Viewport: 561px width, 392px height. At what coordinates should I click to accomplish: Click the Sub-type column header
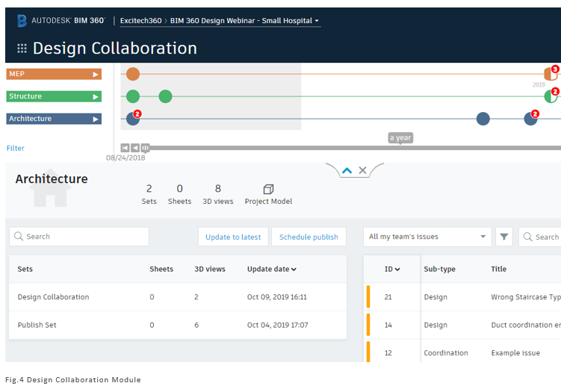click(x=439, y=269)
